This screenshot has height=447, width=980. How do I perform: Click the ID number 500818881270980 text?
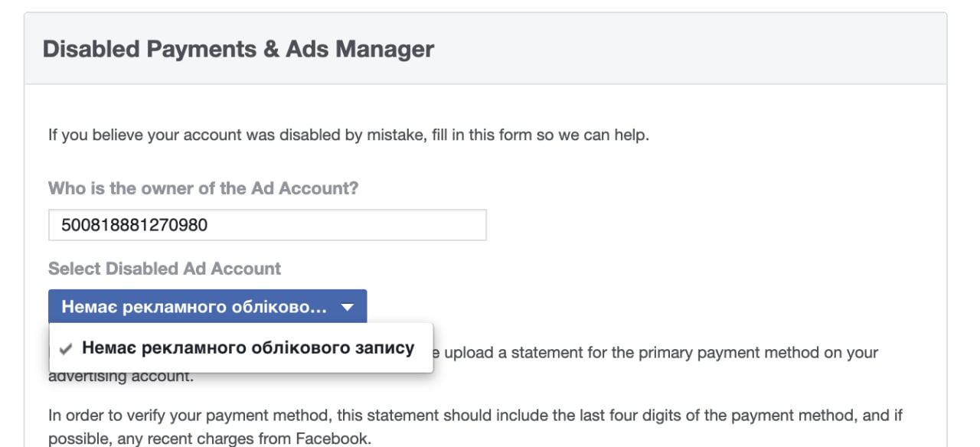135,225
